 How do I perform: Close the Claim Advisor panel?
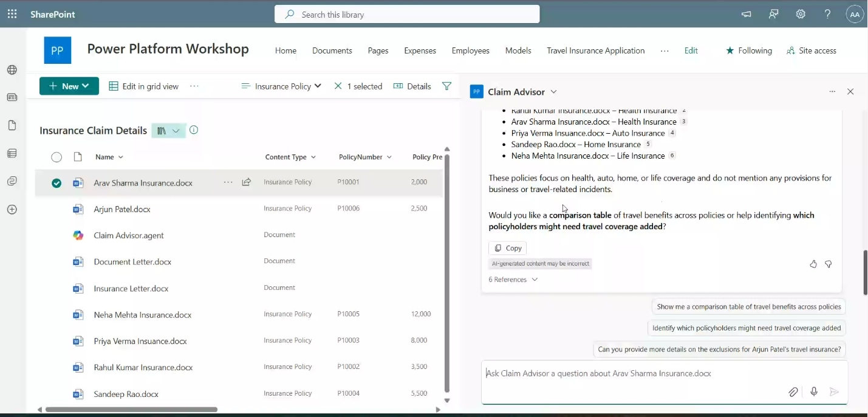(850, 92)
